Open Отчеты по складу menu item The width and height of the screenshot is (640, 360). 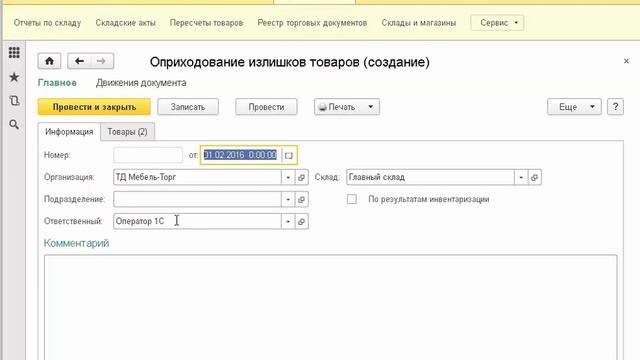pos(47,23)
